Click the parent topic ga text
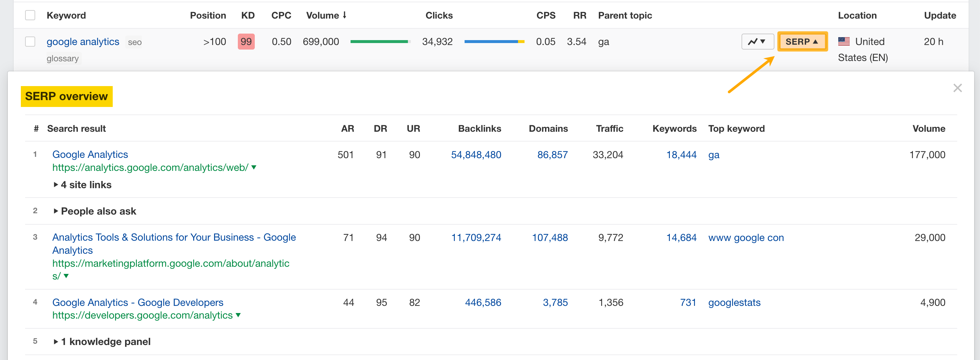This screenshot has height=360, width=980. coord(603,42)
